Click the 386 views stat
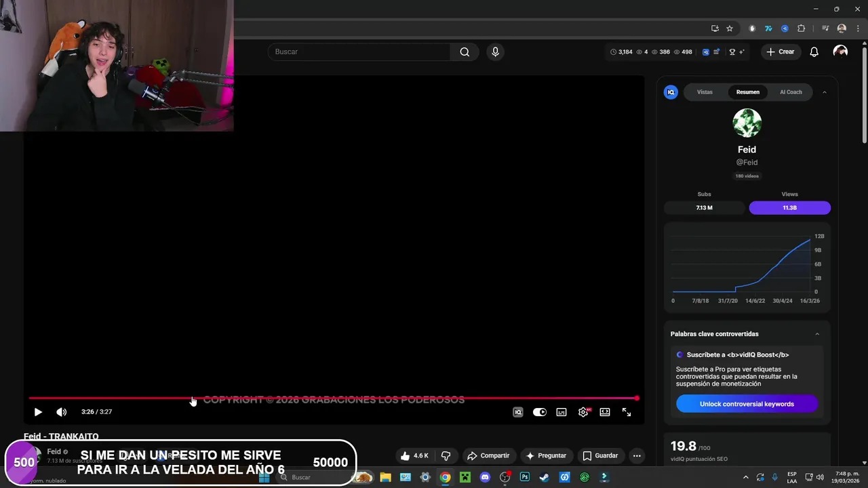Viewport: 868px width, 488px height. tap(660, 52)
